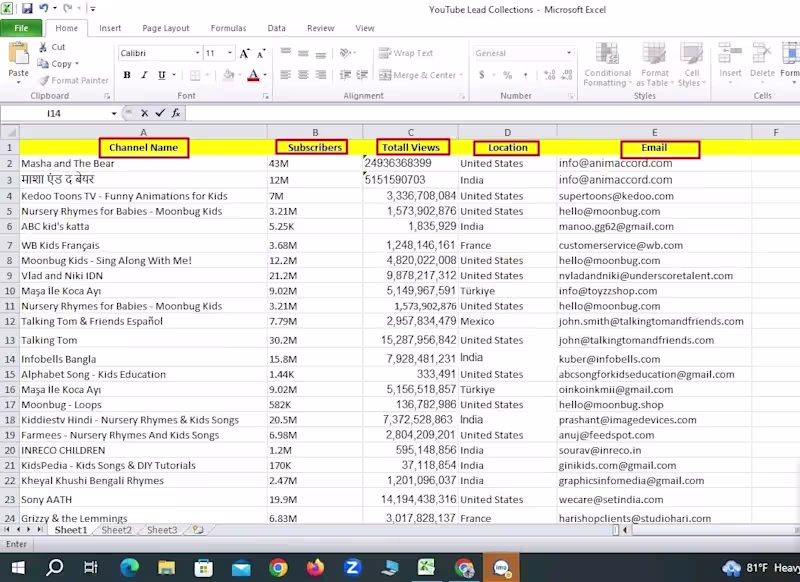This screenshot has height=582, width=800.
Task: Align text left
Action: pos(286,75)
